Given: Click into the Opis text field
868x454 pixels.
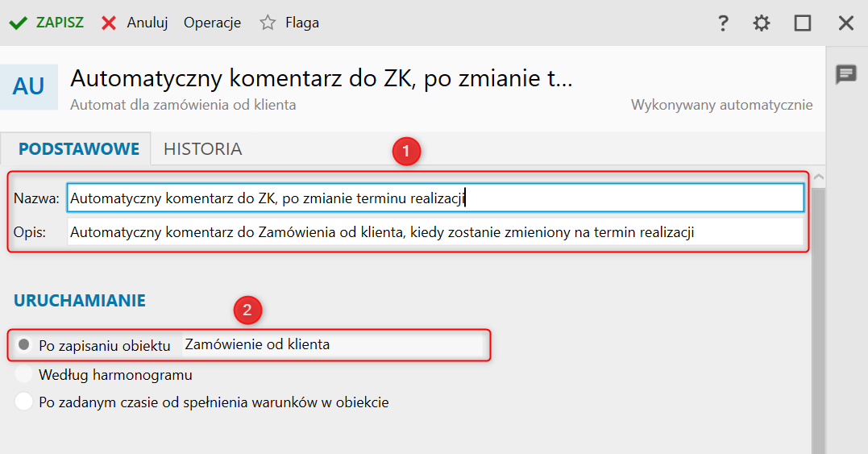Looking at the screenshot, I should click(x=435, y=232).
